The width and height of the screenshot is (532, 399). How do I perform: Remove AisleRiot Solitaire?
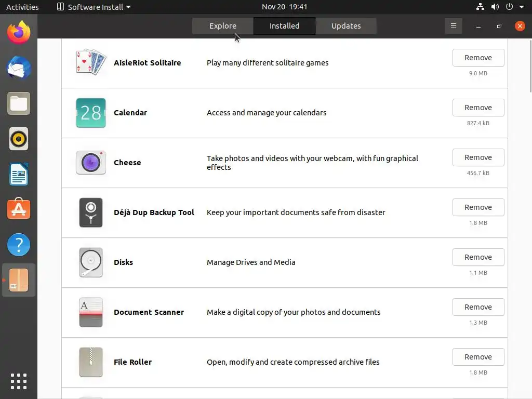(478, 58)
